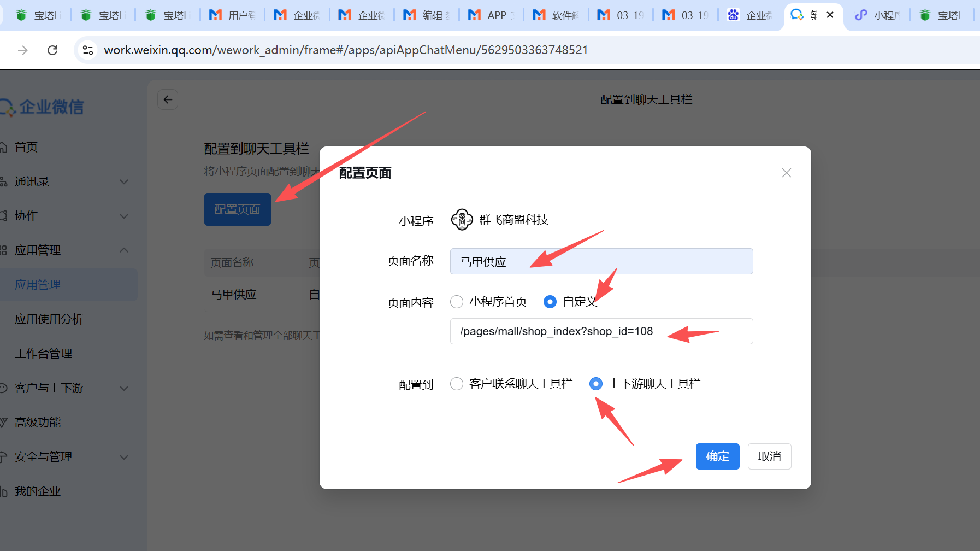Click the 企业微信 logo in sidebar
Image resolution: width=980 pixels, height=551 pixels.
tap(44, 107)
